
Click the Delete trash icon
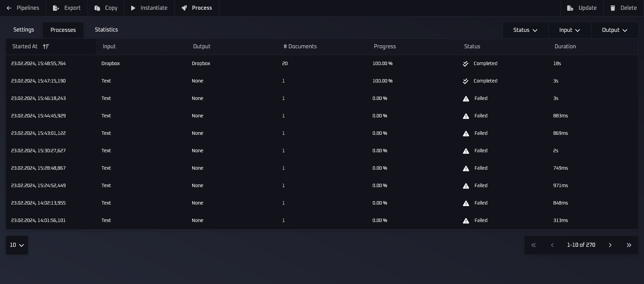coord(613,8)
